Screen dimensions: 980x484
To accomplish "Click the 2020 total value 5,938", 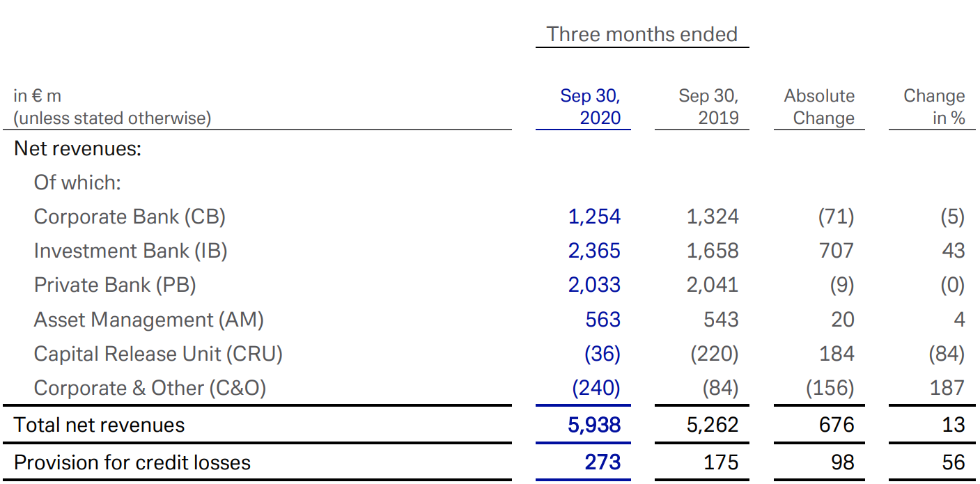I will 594,425.
